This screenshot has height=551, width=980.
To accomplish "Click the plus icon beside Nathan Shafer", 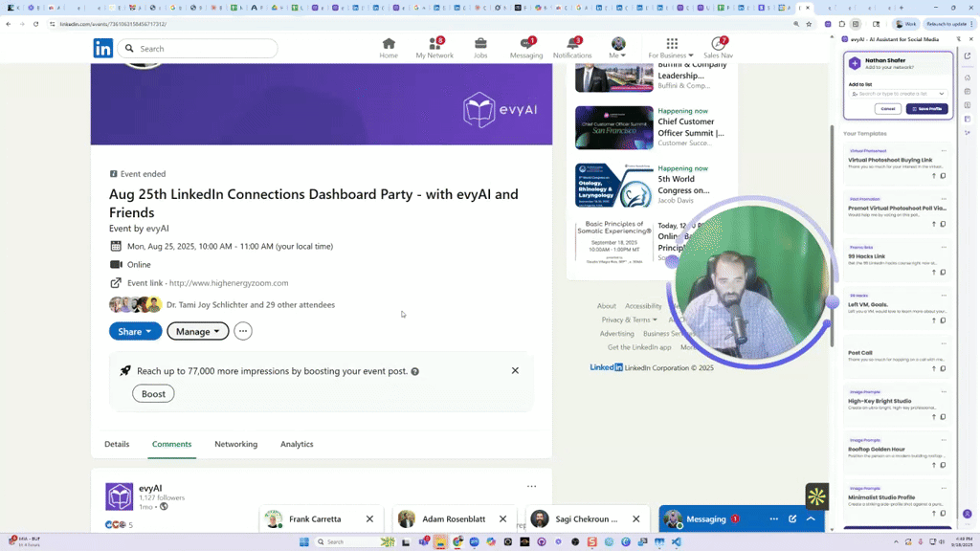I will pos(855,63).
